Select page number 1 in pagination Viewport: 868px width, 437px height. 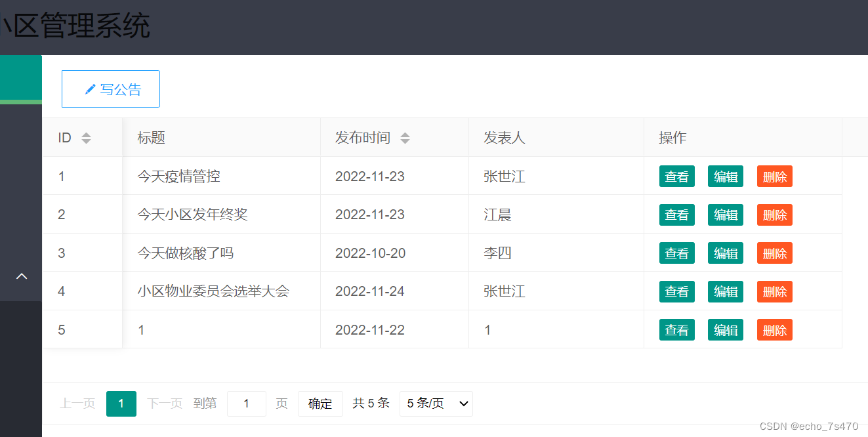click(121, 404)
